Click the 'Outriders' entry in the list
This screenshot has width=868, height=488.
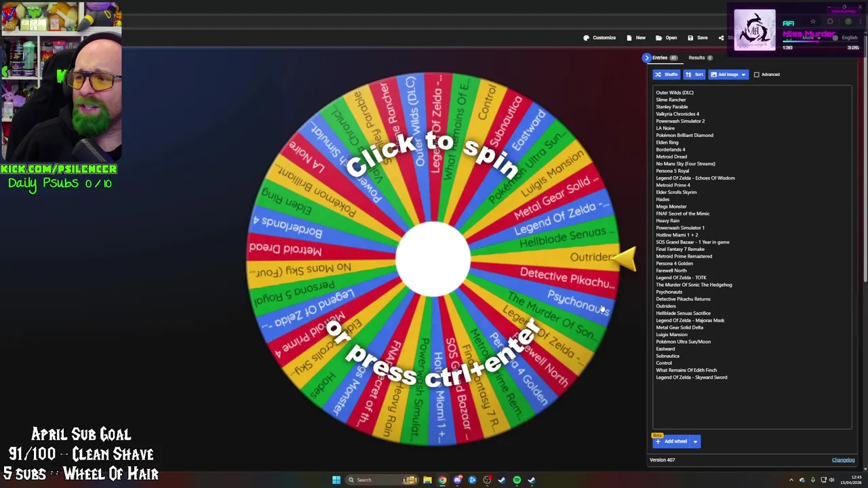point(666,306)
